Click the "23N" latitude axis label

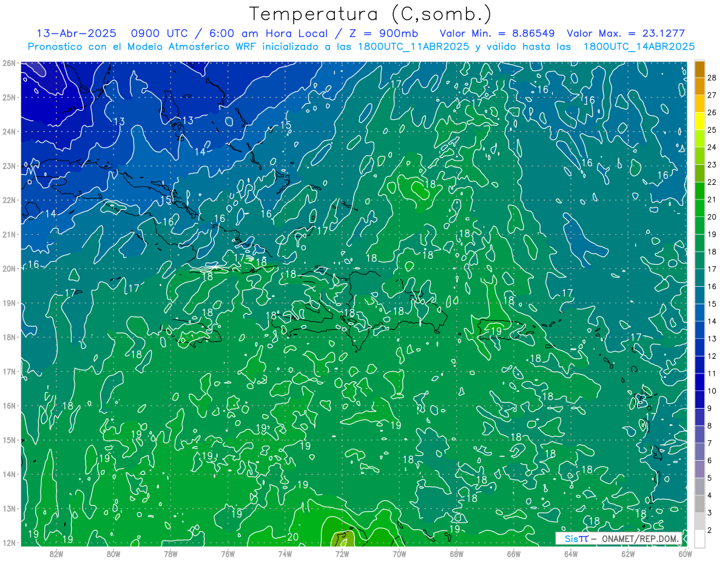(x=9, y=166)
